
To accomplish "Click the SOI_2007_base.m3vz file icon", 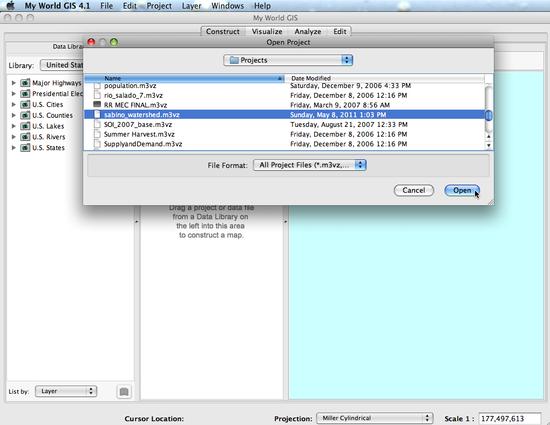I will coord(97,124).
